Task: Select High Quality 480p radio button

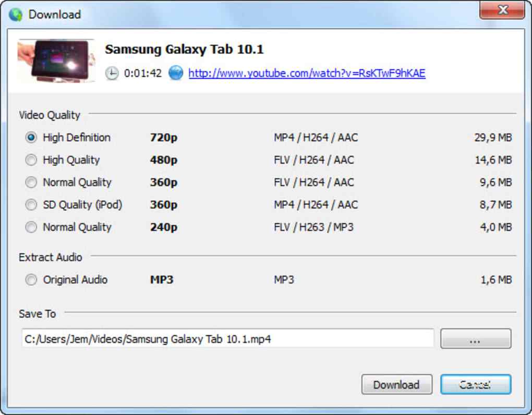Action: coord(31,160)
